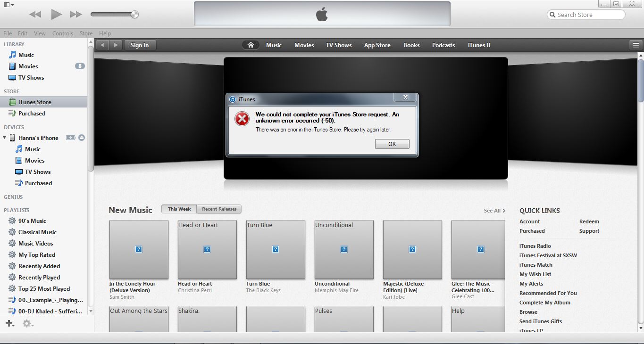Switch to the Podcasts tab

pyautogui.click(x=443, y=45)
